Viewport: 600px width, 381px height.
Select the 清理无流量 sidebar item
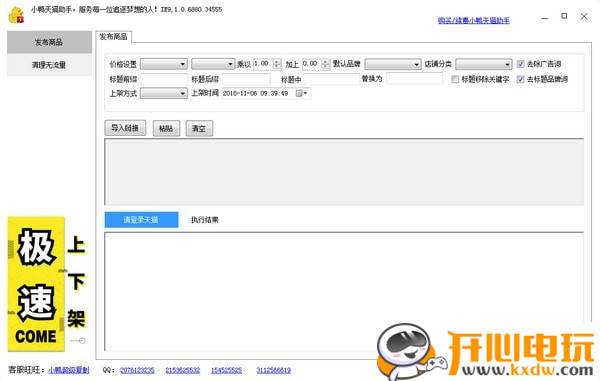point(49,65)
